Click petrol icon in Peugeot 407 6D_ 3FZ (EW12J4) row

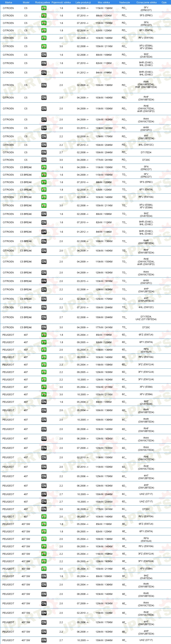pyautogui.click(x=44, y=364)
